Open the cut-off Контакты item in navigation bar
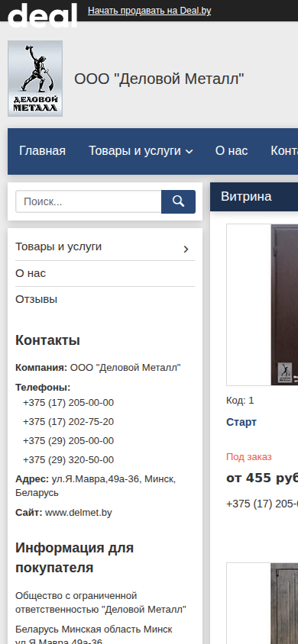The width and height of the screenshot is (298, 644). [x=284, y=151]
